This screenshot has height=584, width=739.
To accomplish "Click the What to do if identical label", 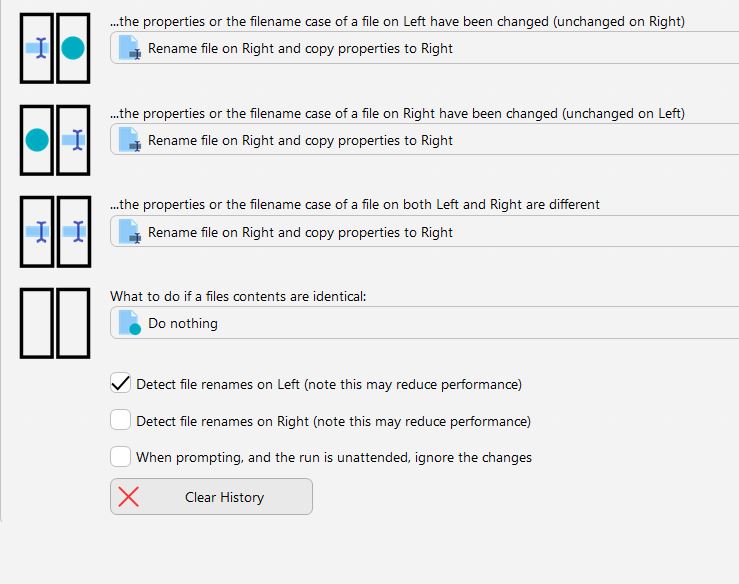I will [x=238, y=296].
